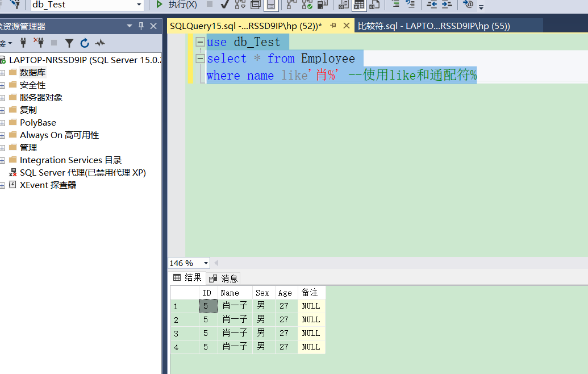Expand the PolyBase tree node

pyautogui.click(x=2, y=123)
